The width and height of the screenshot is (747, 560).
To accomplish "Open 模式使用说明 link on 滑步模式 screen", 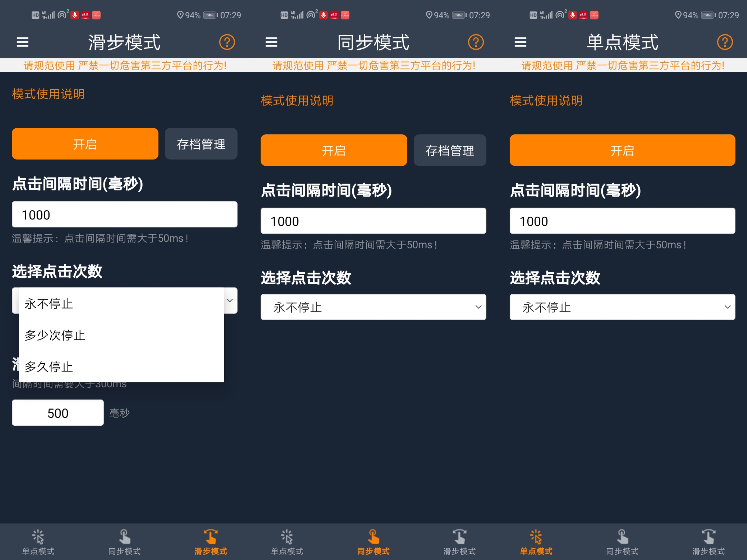I will (48, 94).
